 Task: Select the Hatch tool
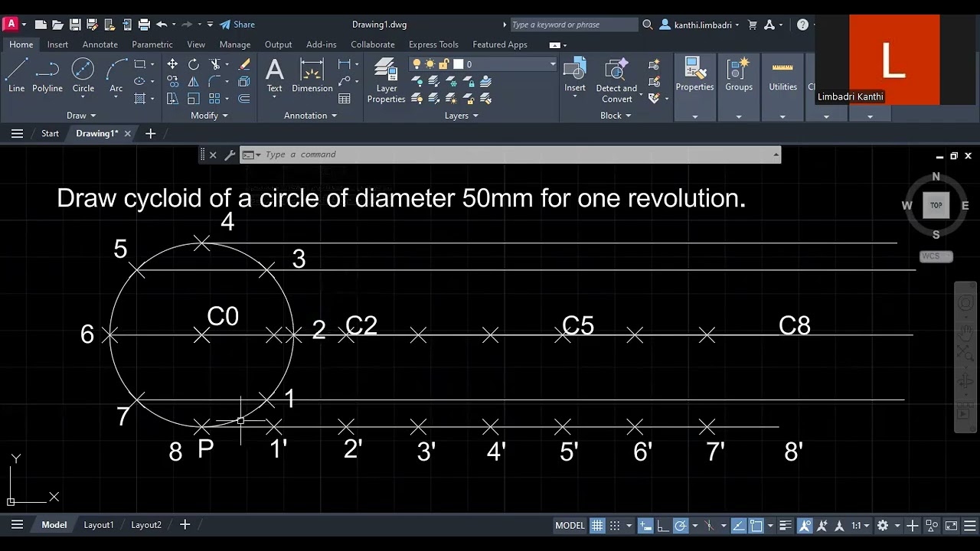coord(139,99)
